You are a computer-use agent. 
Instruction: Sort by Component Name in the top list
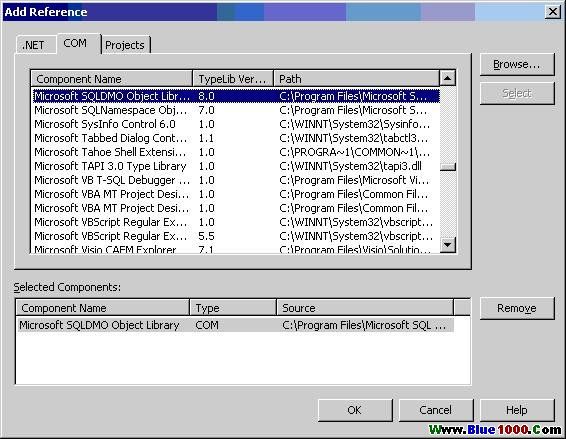112,79
